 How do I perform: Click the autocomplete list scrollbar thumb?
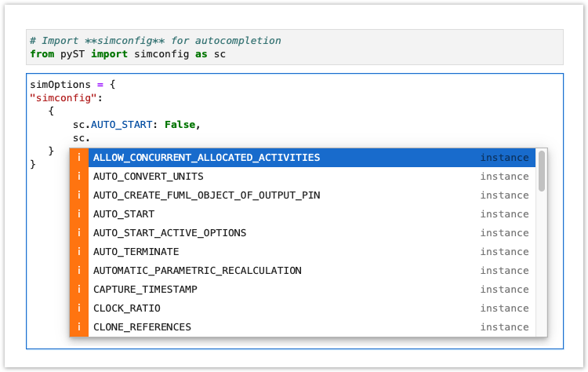(542, 171)
